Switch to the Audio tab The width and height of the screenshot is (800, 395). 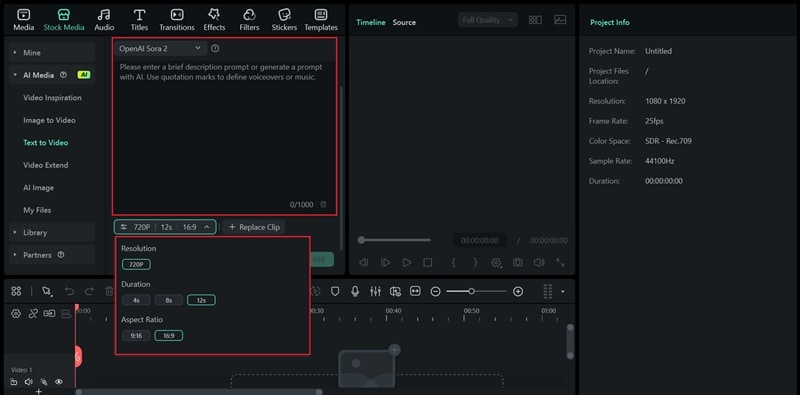(x=104, y=20)
